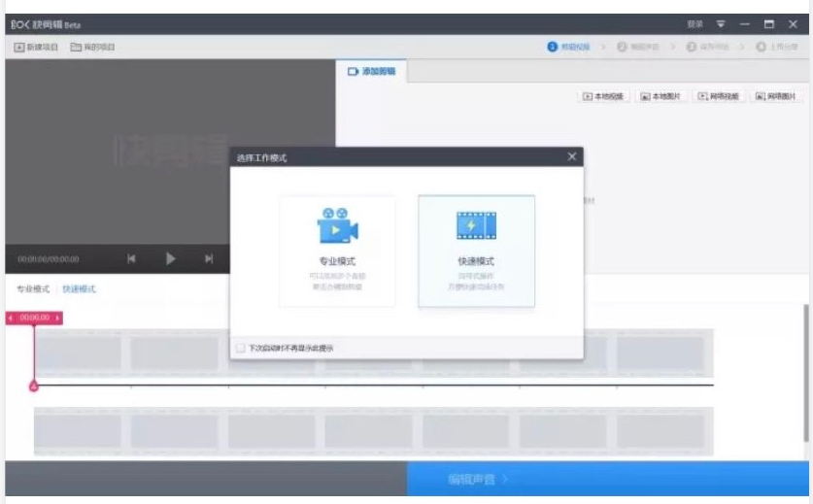Click the 网络视频 online video button
Screen dimensions: 813x504
point(718,96)
